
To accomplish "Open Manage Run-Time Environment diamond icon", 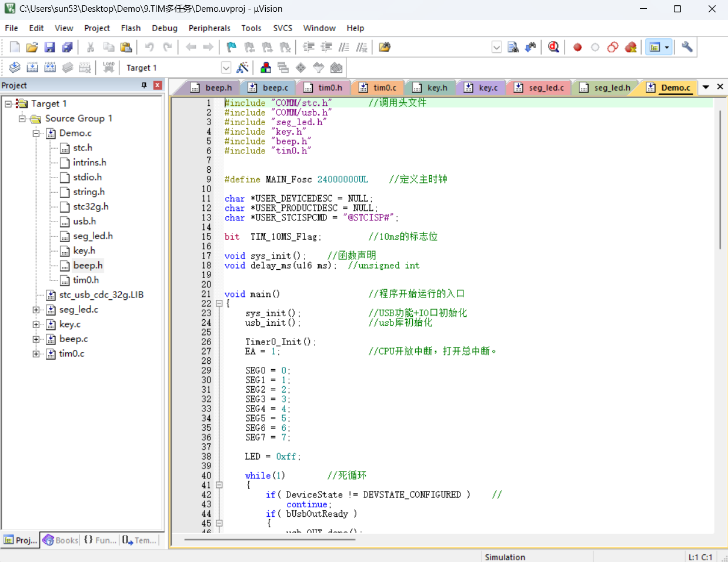I will click(x=300, y=68).
